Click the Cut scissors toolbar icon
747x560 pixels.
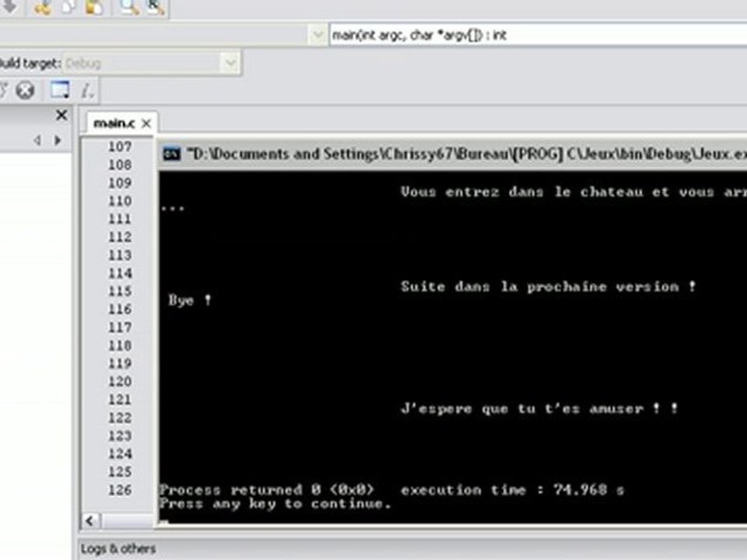tap(42, 7)
